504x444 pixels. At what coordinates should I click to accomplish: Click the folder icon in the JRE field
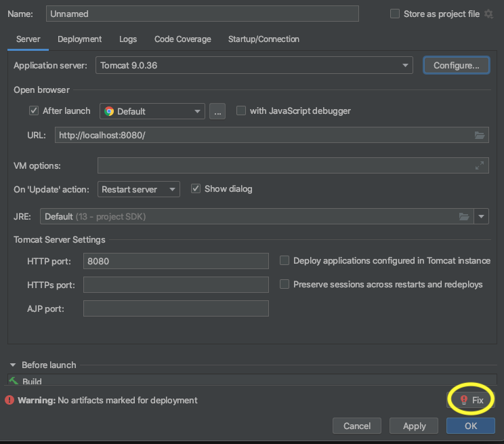pyautogui.click(x=464, y=216)
